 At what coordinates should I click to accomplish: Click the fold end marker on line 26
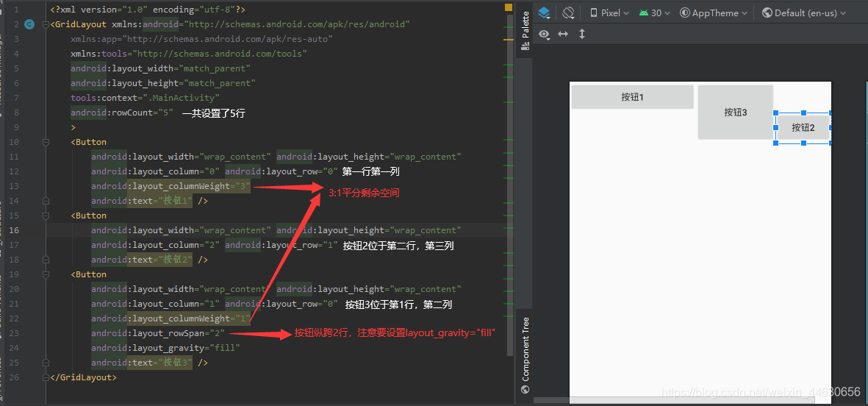(x=46, y=377)
